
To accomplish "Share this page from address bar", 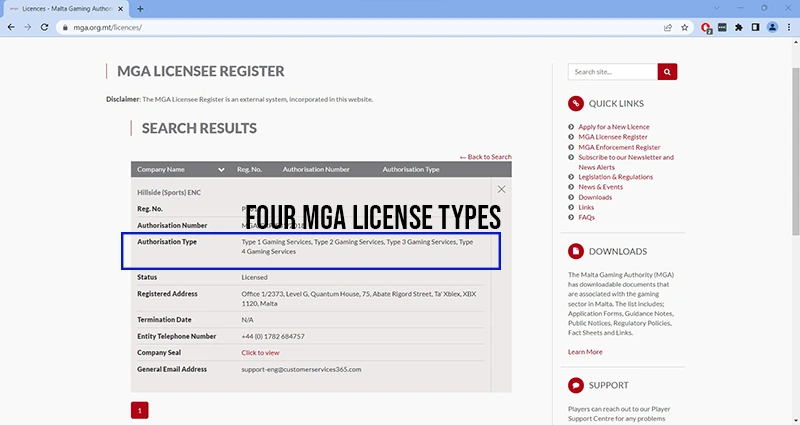I will pyautogui.click(x=667, y=28).
